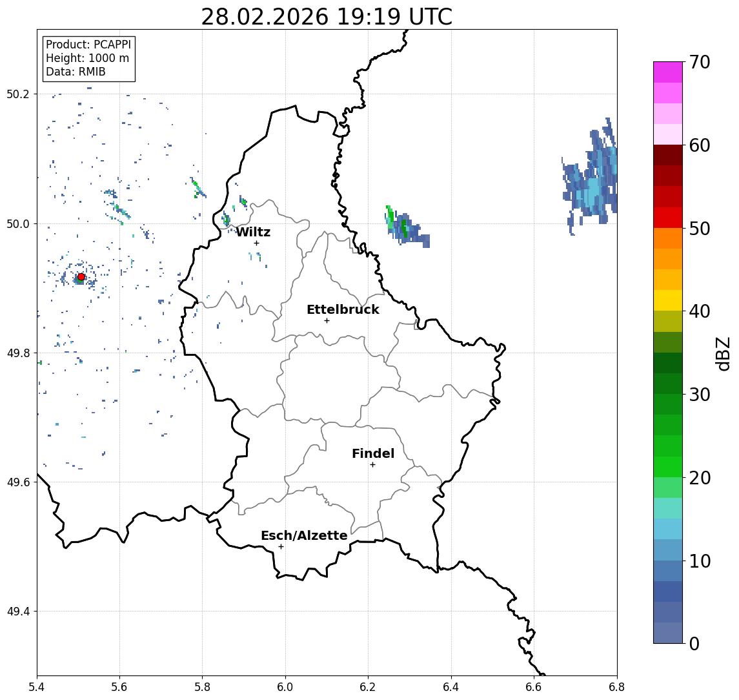Click the title timestamp 28.02.2026 19:19 UTC
739x700 pixels.
pos(327,17)
